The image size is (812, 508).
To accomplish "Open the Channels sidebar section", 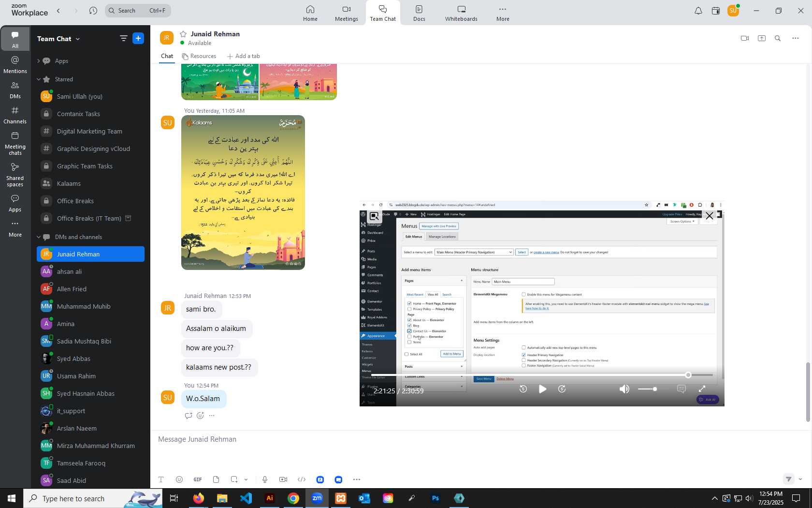I will click(15, 115).
